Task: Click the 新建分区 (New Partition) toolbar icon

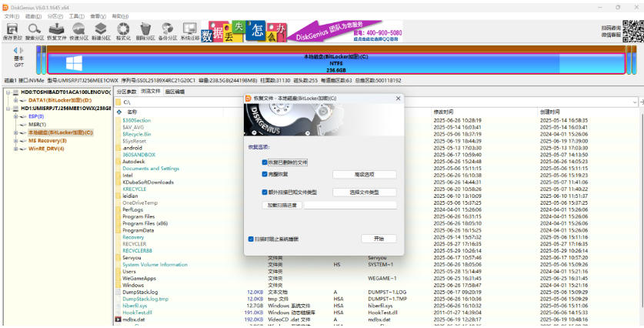Action: pyautogui.click(x=101, y=30)
